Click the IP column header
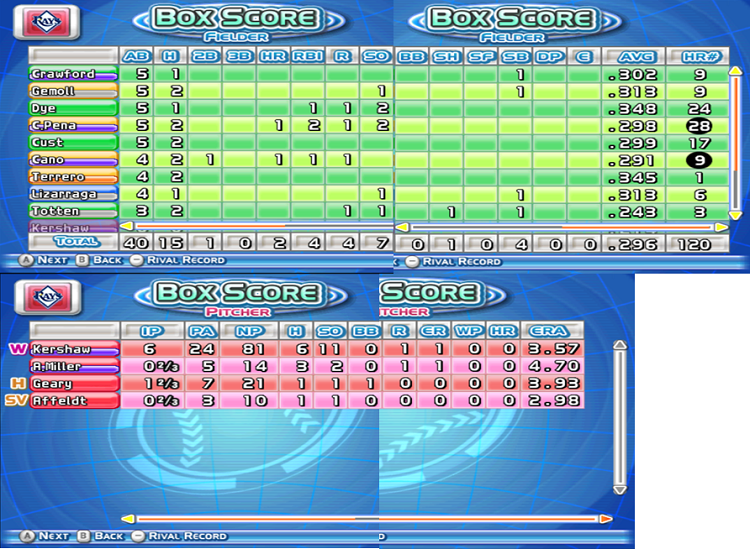 (x=152, y=331)
